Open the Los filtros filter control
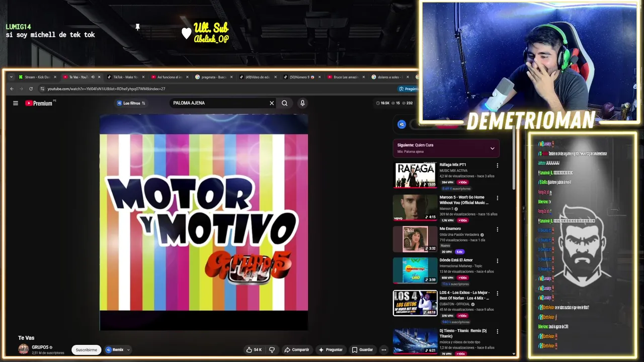 (x=131, y=103)
